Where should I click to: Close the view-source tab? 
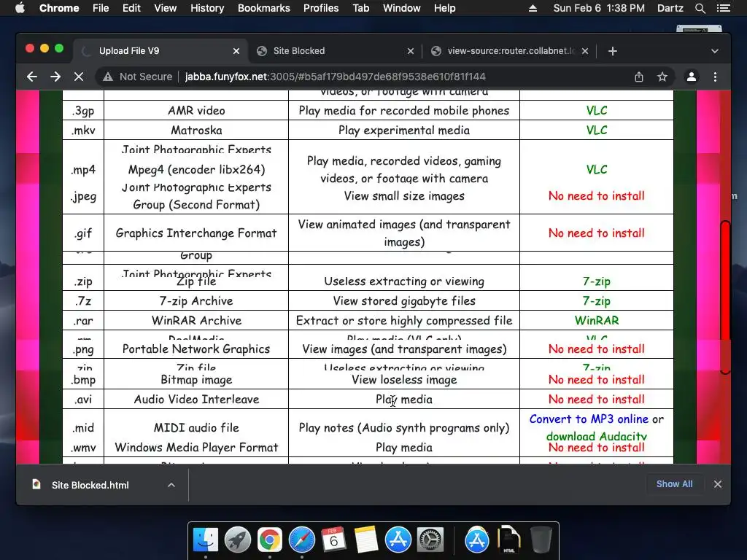click(x=585, y=51)
